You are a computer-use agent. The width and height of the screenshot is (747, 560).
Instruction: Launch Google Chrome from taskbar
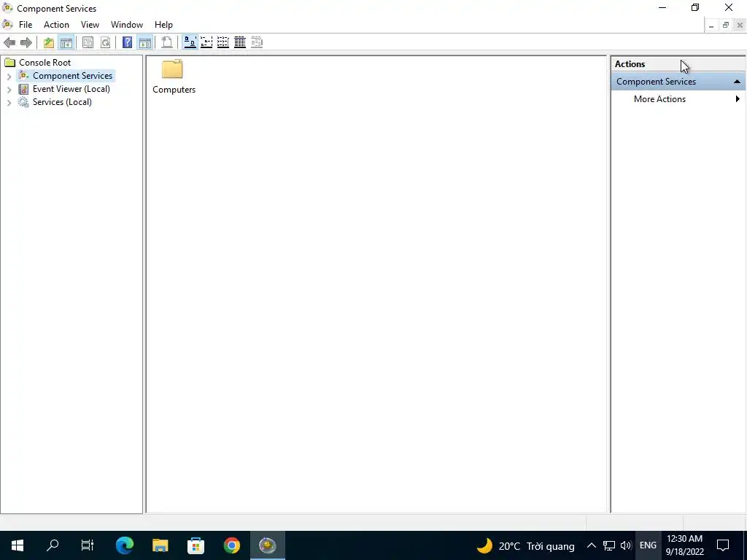(x=232, y=545)
